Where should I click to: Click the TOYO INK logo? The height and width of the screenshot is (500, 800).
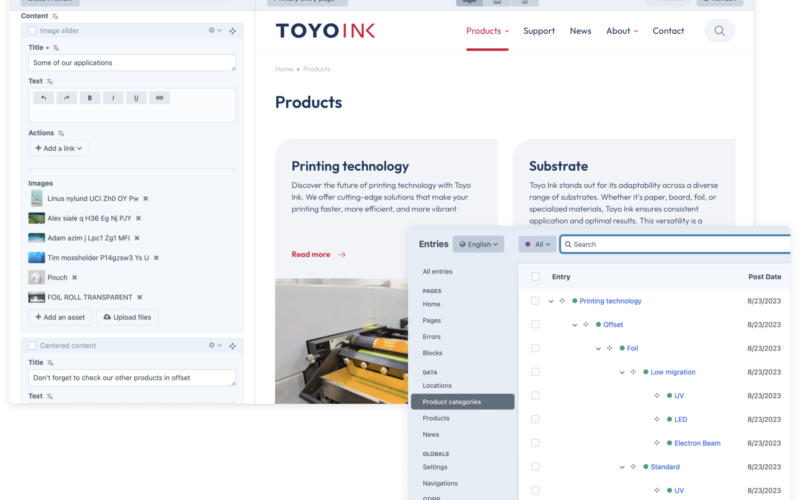point(326,31)
